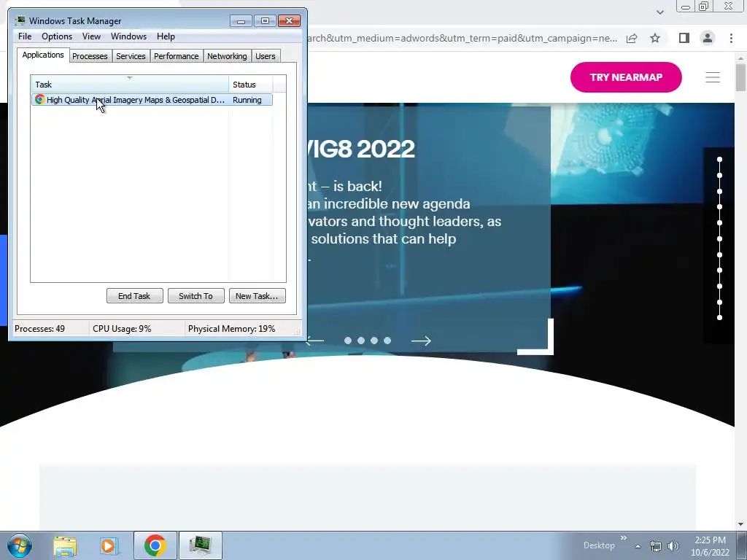Click the TRY NEARMAP button
The width and height of the screenshot is (747, 560).
(626, 77)
